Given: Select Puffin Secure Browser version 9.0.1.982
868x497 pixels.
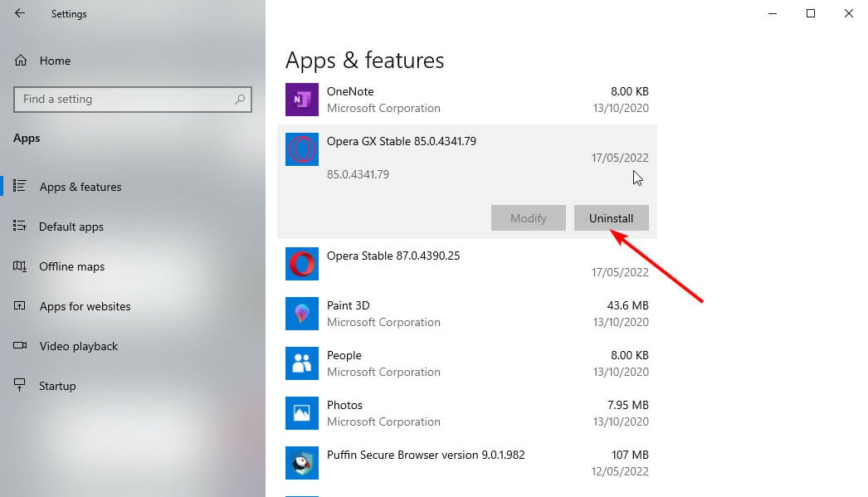Looking at the screenshot, I should point(426,455).
